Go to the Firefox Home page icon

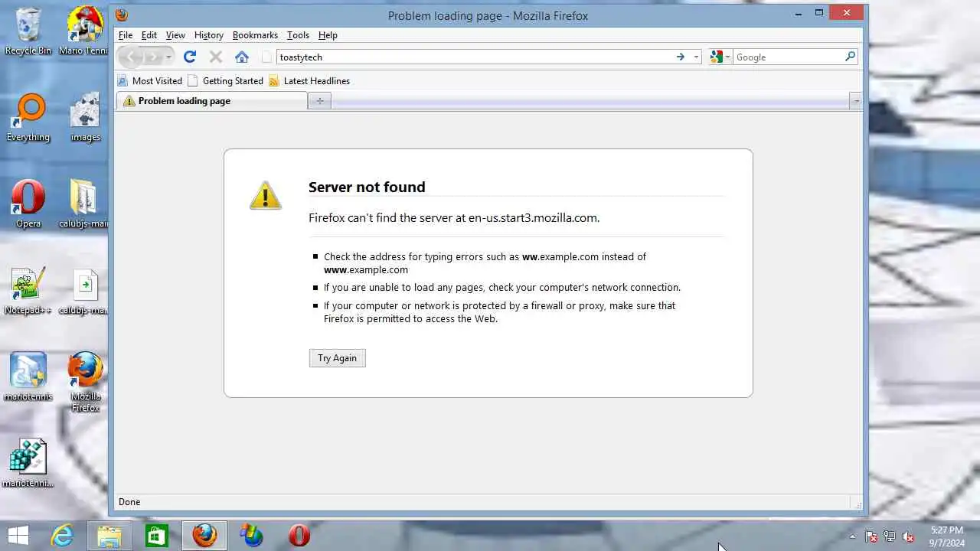click(x=242, y=57)
